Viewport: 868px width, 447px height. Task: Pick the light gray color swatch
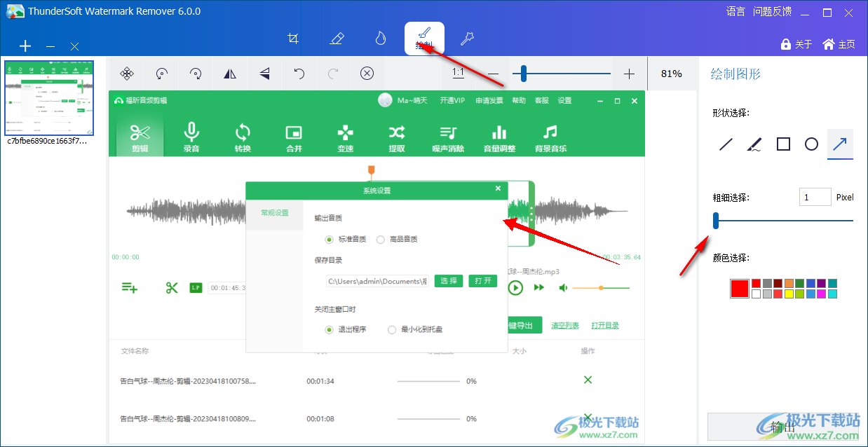(767, 294)
